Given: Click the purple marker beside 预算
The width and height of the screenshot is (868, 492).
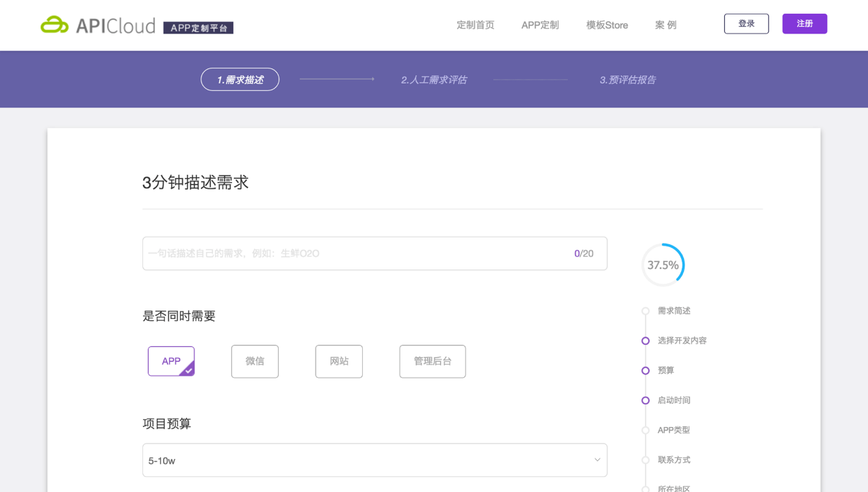Looking at the screenshot, I should [646, 371].
